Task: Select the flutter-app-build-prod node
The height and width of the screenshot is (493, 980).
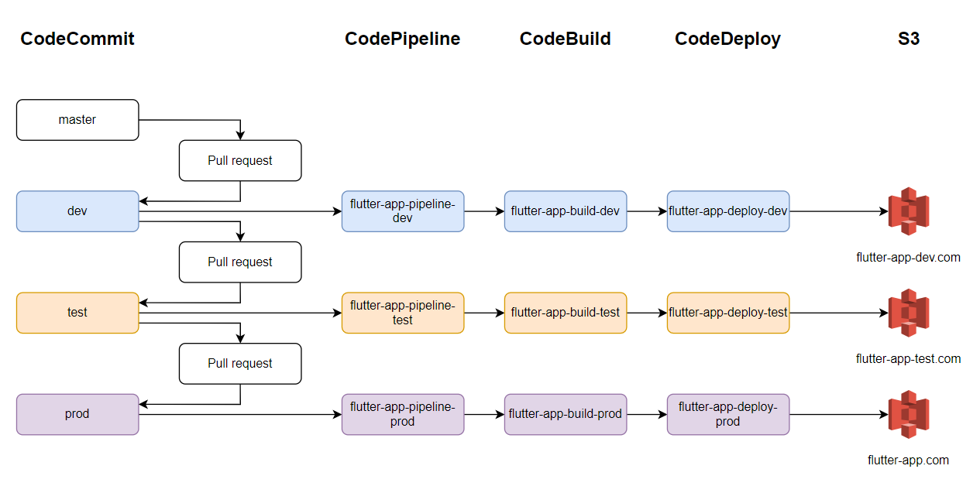Action: point(566,414)
